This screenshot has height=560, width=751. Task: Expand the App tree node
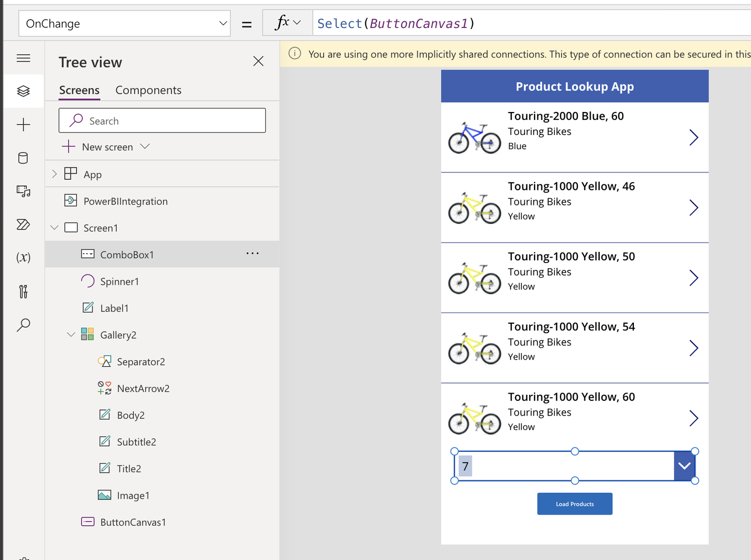tap(54, 174)
